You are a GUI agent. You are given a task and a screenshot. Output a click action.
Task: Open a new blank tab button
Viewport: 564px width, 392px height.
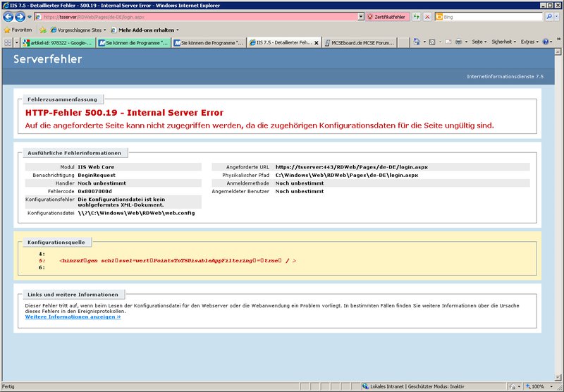click(x=403, y=43)
